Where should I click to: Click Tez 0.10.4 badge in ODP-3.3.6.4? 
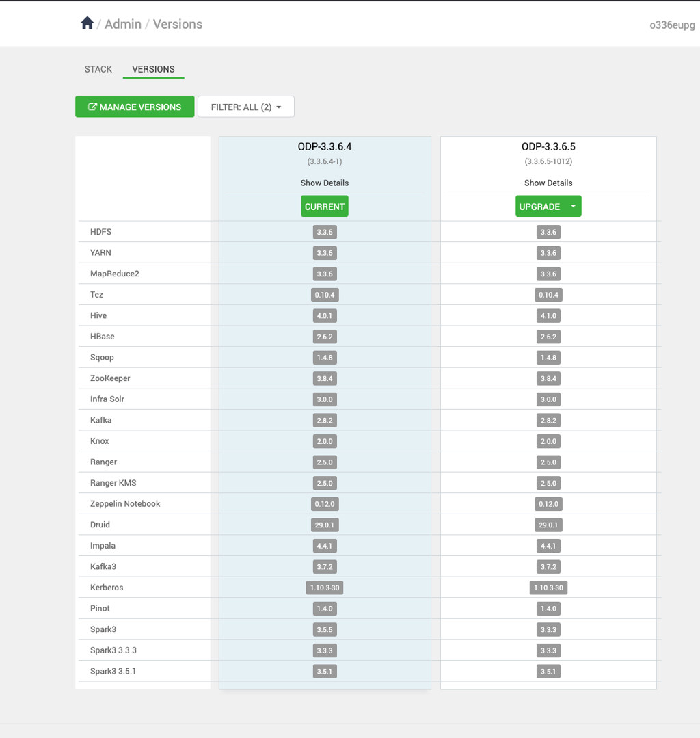(x=325, y=295)
